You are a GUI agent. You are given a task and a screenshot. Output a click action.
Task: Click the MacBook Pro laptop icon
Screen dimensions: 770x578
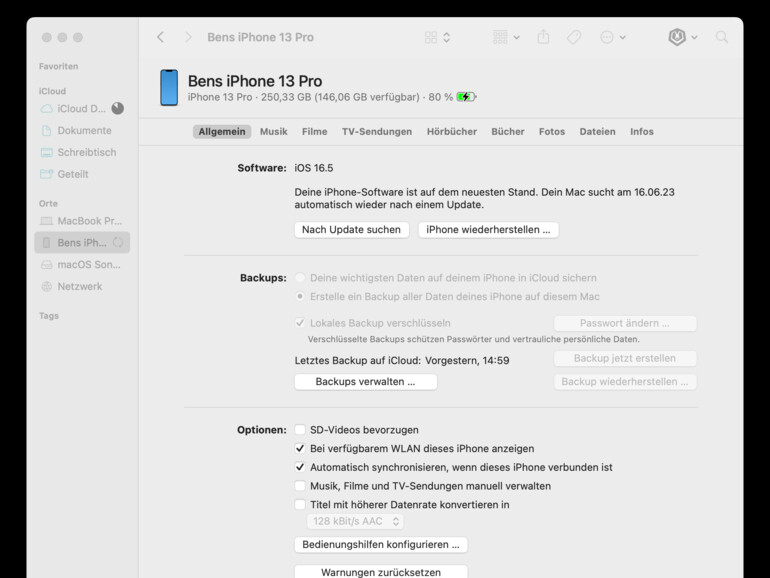point(46,221)
